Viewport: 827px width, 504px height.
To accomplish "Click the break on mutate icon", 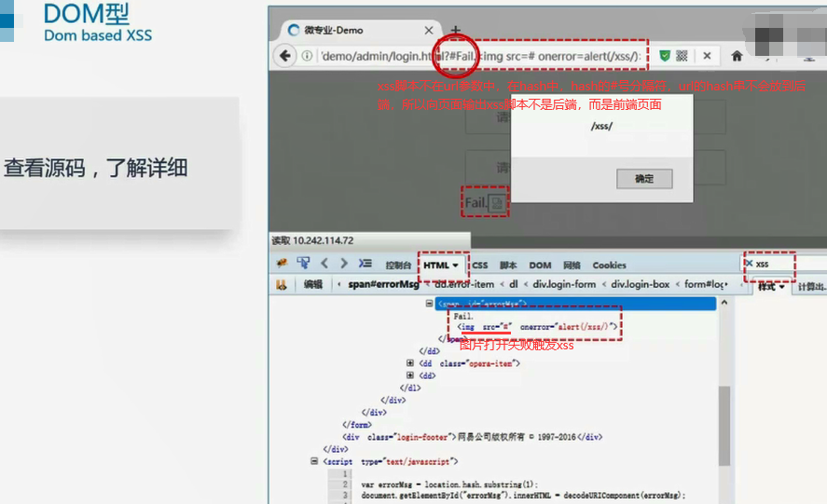I will [282, 285].
